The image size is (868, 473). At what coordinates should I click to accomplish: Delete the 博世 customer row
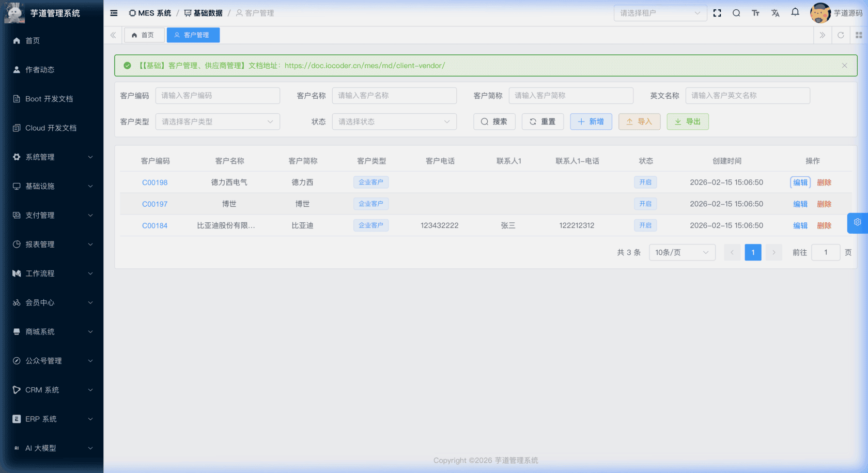(824, 204)
